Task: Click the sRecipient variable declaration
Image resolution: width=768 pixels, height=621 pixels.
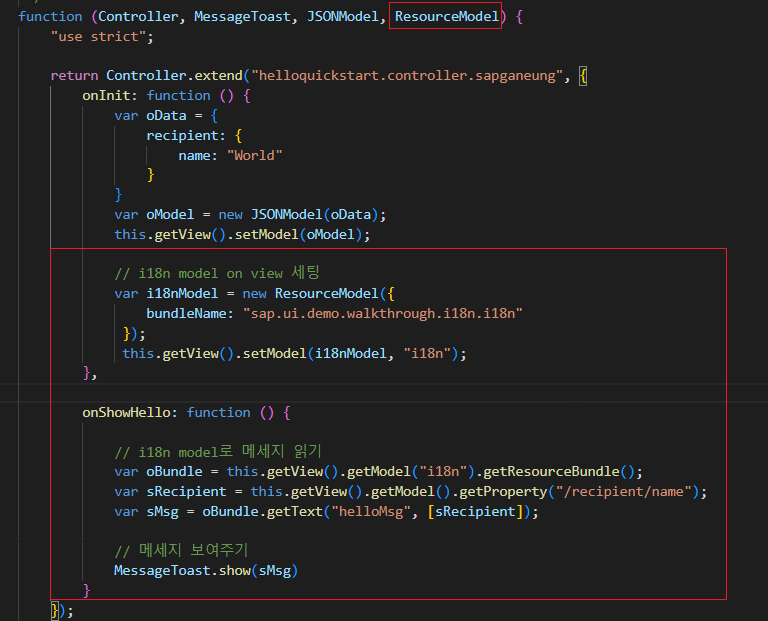Action: (186, 492)
